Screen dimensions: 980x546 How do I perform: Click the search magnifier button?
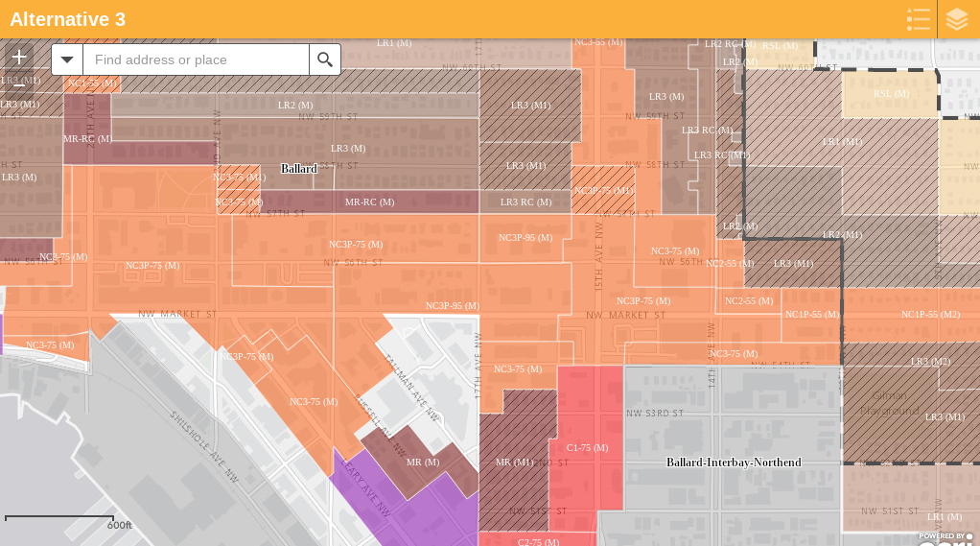click(x=325, y=59)
